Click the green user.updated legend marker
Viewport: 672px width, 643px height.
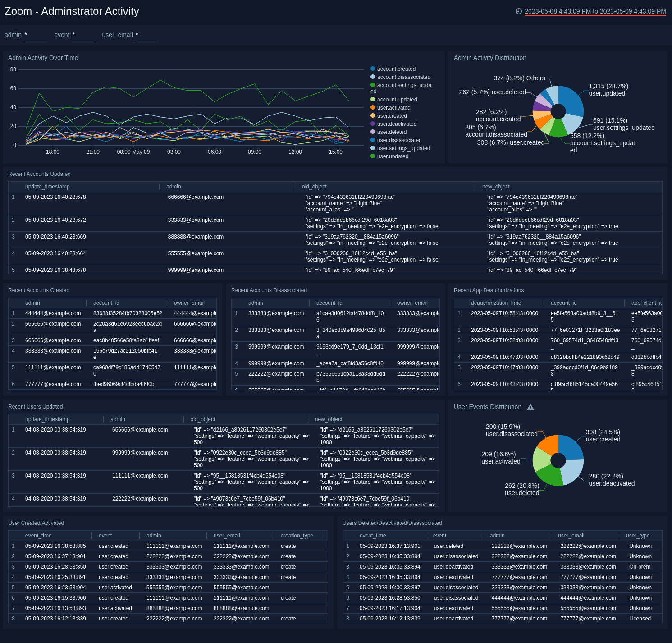pos(372,156)
